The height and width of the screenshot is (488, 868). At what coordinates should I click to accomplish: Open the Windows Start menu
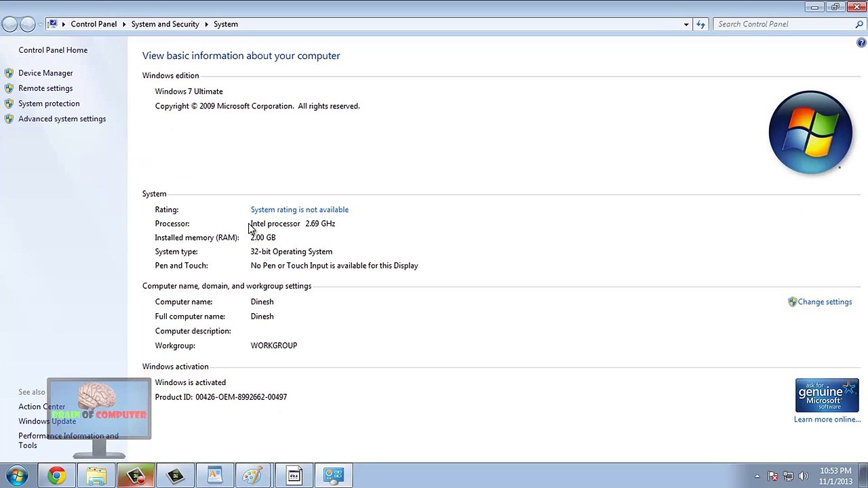[x=17, y=475]
